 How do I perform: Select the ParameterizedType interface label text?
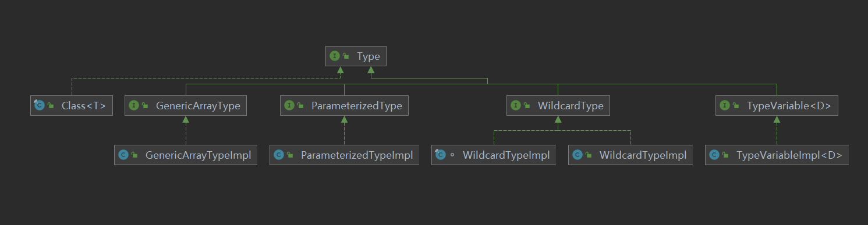point(357,106)
